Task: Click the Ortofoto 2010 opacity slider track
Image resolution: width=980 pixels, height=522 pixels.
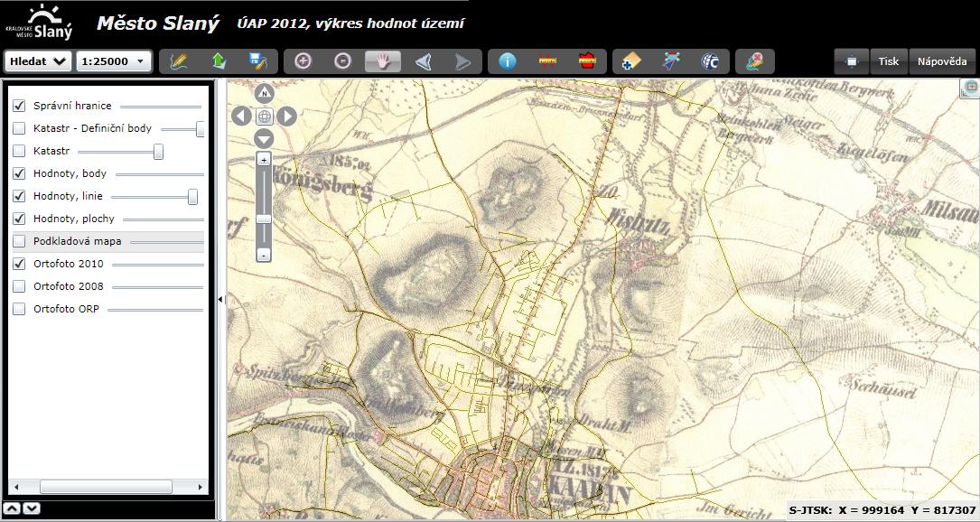Action: (x=158, y=265)
